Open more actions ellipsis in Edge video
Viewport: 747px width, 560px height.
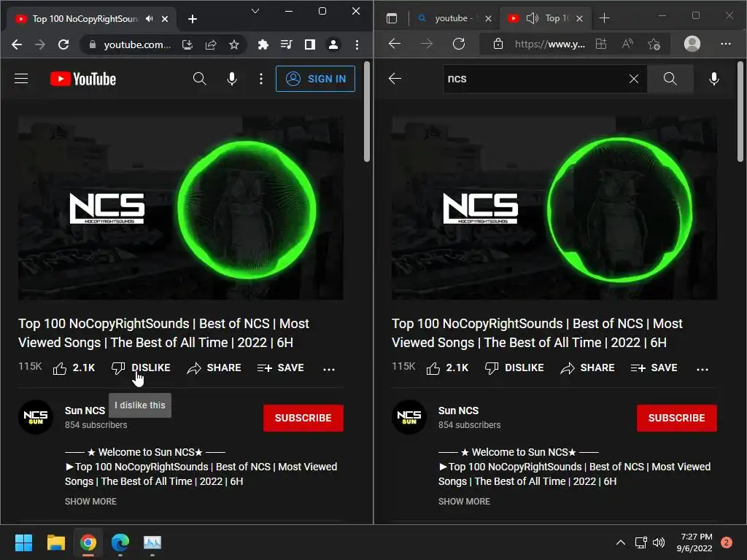point(703,369)
